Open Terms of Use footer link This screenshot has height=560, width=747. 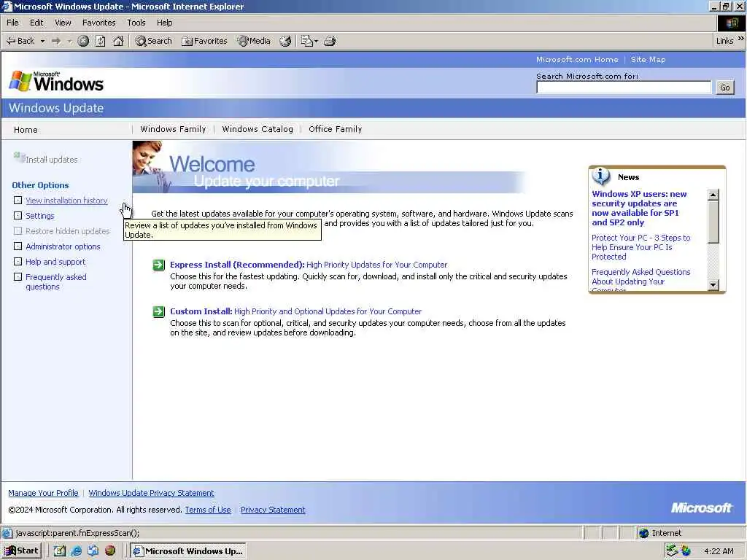tap(208, 510)
